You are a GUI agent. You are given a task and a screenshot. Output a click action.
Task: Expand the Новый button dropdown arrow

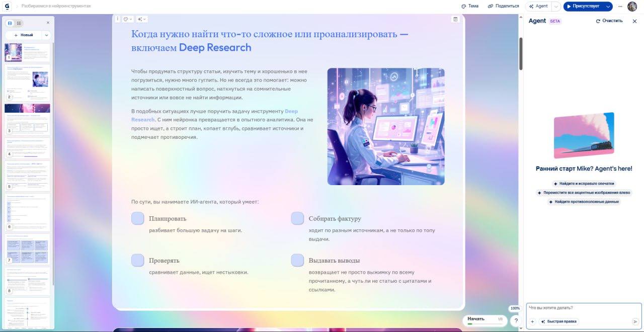(x=46, y=35)
